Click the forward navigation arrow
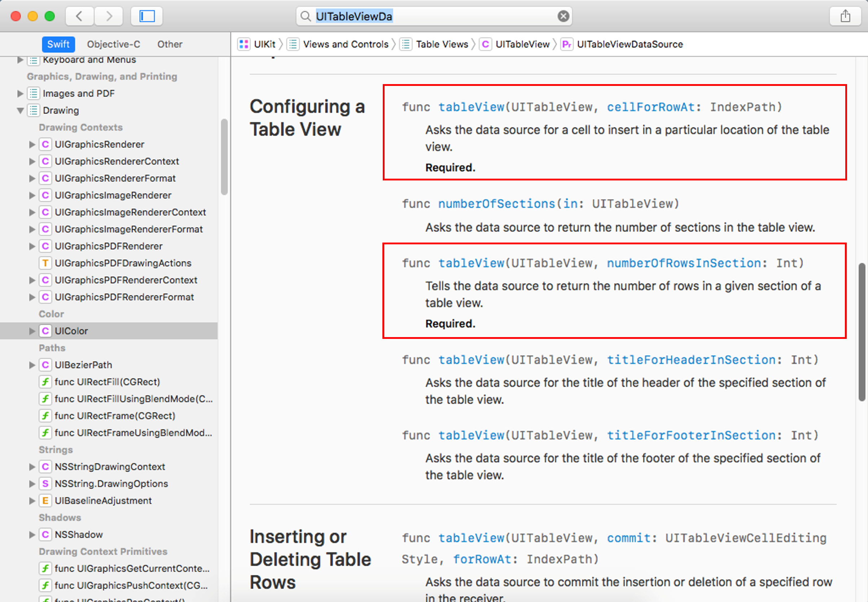 pos(109,16)
